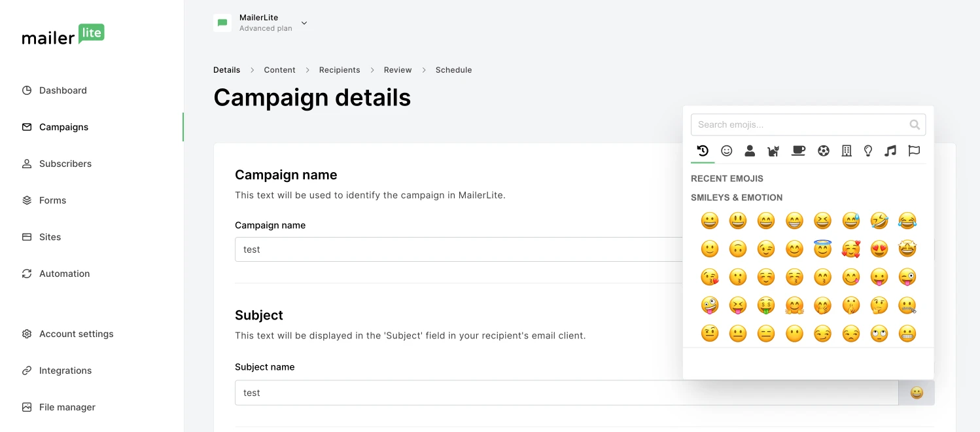Open the Automation section
980x432 pixels.
[64, 274]
